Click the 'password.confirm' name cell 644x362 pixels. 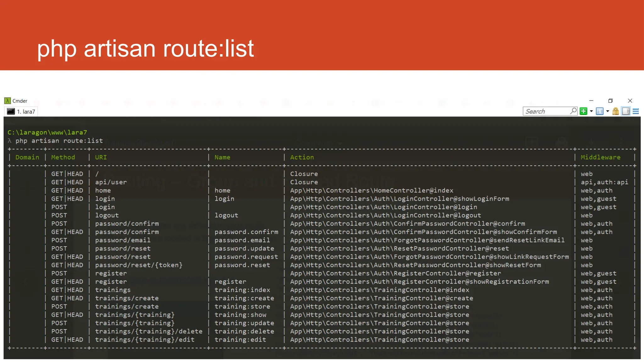coord(246,232)
